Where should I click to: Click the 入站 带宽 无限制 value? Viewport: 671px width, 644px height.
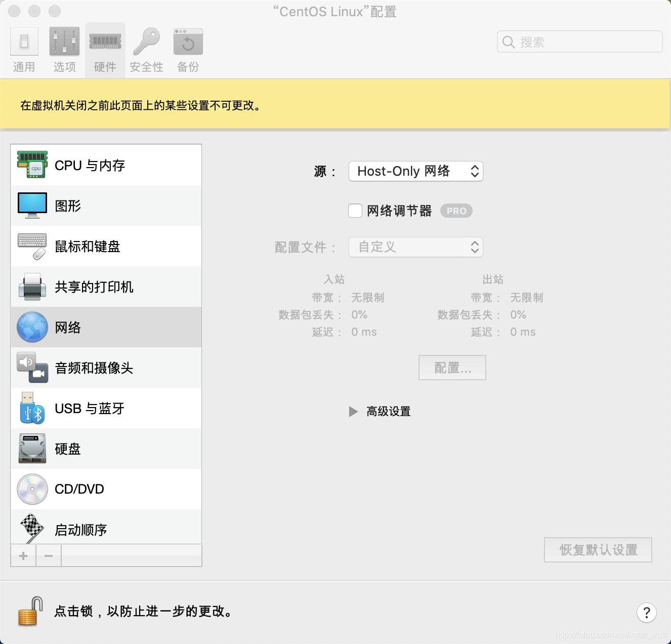coord(368,298)
